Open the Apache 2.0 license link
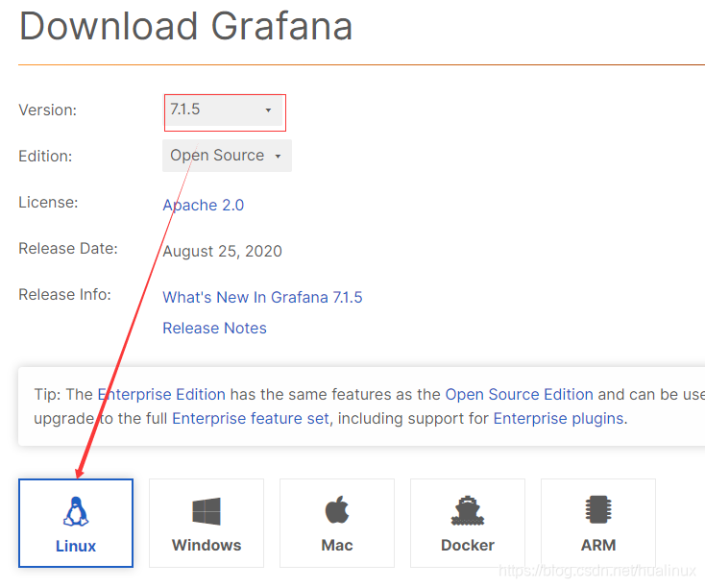Image resolution: width=705 pixels, height=588 pixels. 204,206
